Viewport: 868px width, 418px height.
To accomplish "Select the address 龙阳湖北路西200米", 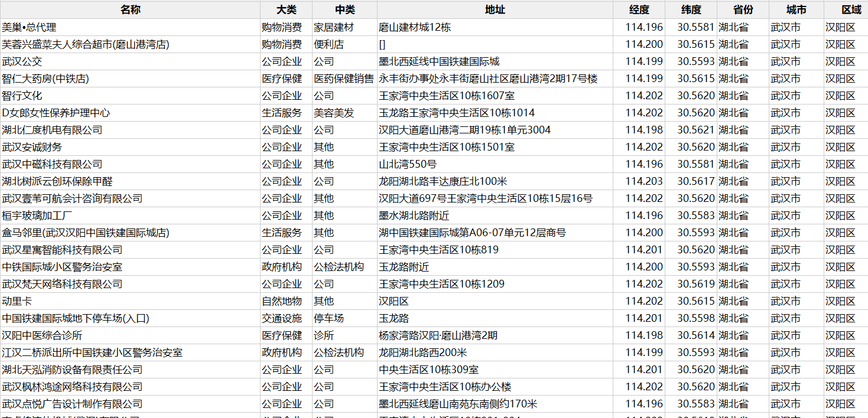I will [x=495, y=352].
